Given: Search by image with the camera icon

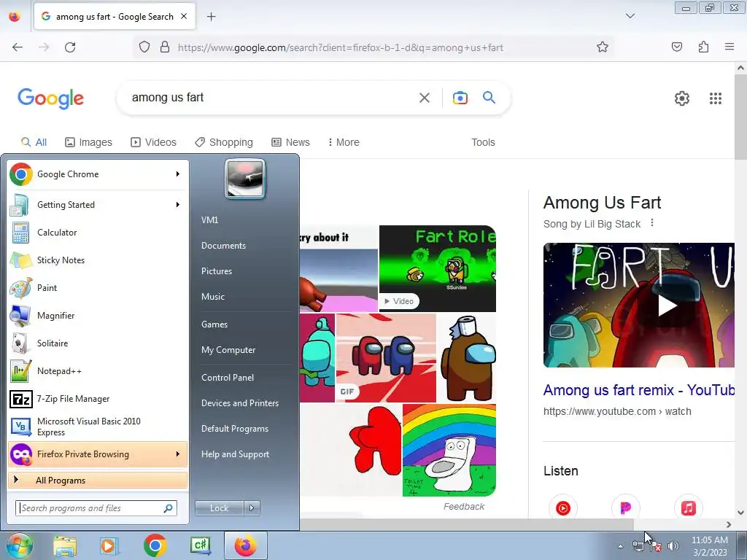Looking at the screenshot, I should click(x=460, y=98).
